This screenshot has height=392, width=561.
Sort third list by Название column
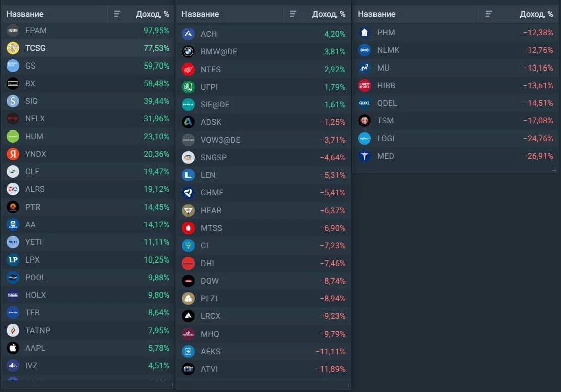click(x=377, y=14)
